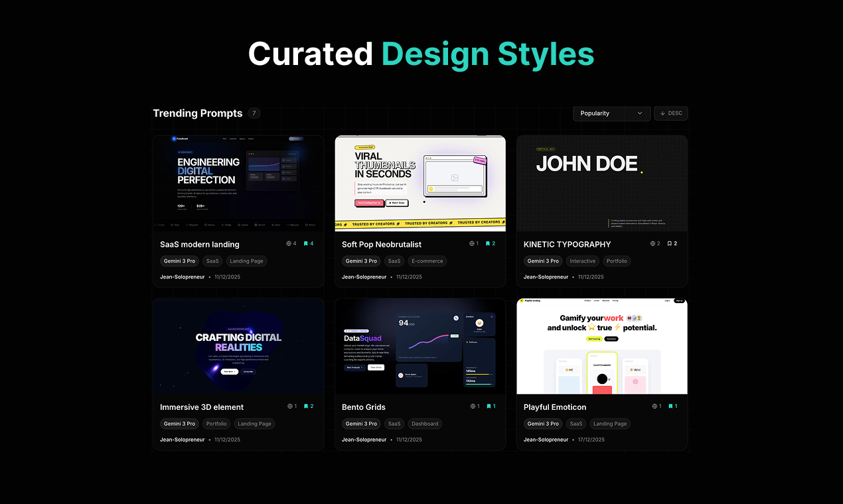The width and height of the screenshot is (843, 504).
Task: Open the Playful Emoticon preview thumbnail
Action: [x=601, y=346]
